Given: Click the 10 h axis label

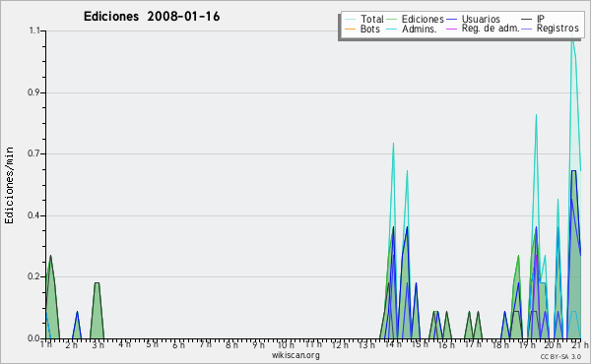Looking at the screenshot, I should click(286, 344).
